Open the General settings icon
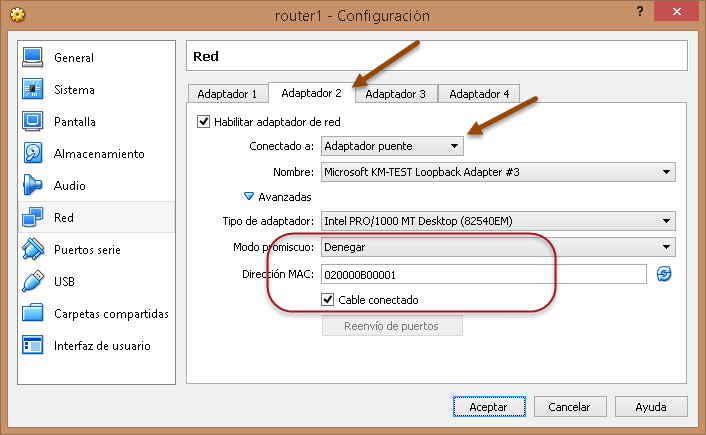Viewport: 706px width, 435px height. pyautogui.click(x=33, y=58)
